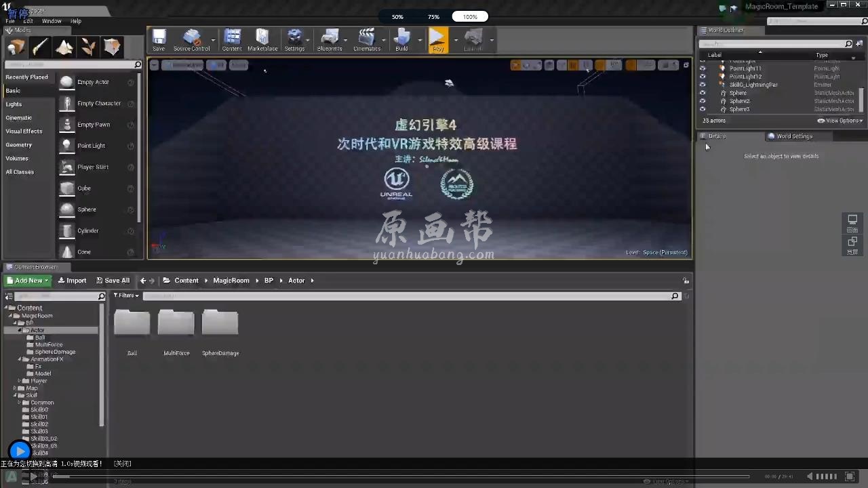Select the Foliage mode icon
Screen dimensions: 868x488
click(x=88, y=47)
